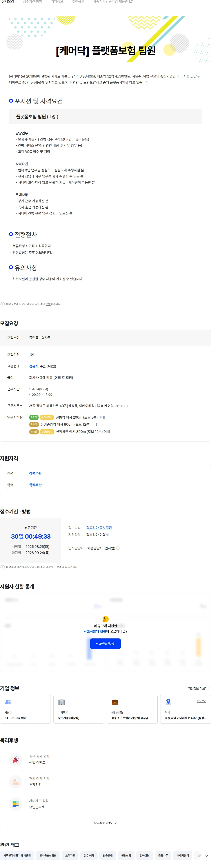Click the 유연근무제 benefit icon
The height and width of the screenshot is (868, 211).
coord(15,804)
